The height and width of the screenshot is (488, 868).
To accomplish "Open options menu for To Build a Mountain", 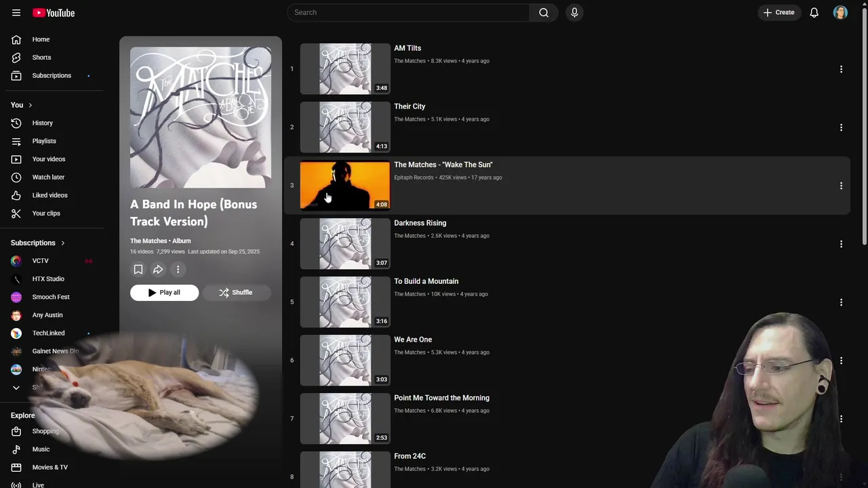I will click(x=841, y=302).
